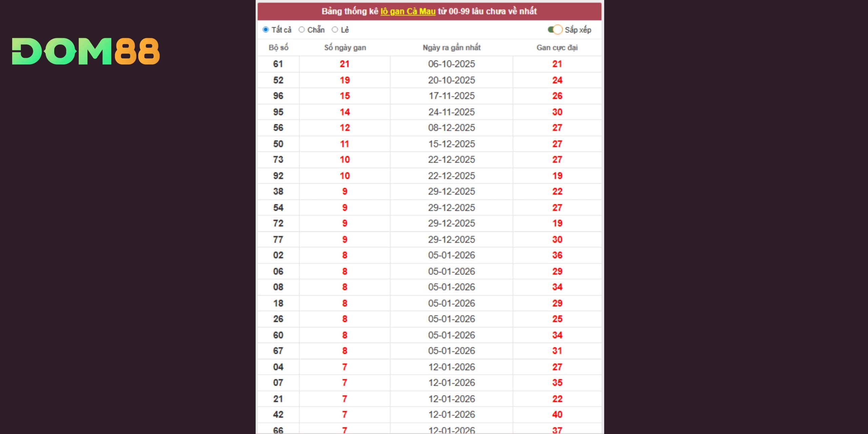Click the Ngày ra gần nhất header
The width and height of the screenshot is (868, 434).
pyautogui.click(x=451, y=48)
